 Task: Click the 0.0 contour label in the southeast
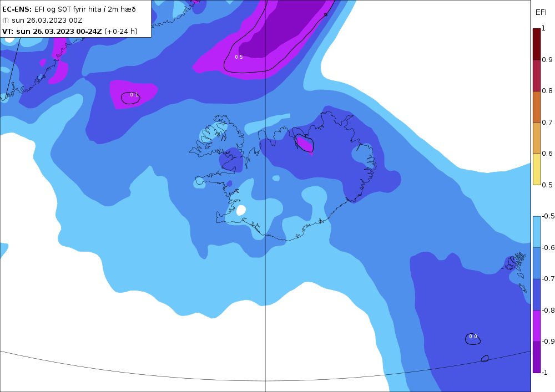click(473, 337)
